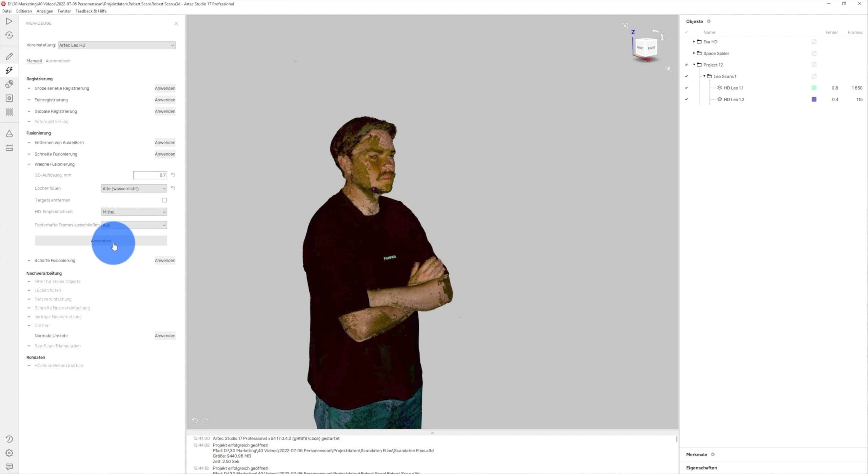Uncheck Targets entfernen in Weiche Fusionierung

164,200
